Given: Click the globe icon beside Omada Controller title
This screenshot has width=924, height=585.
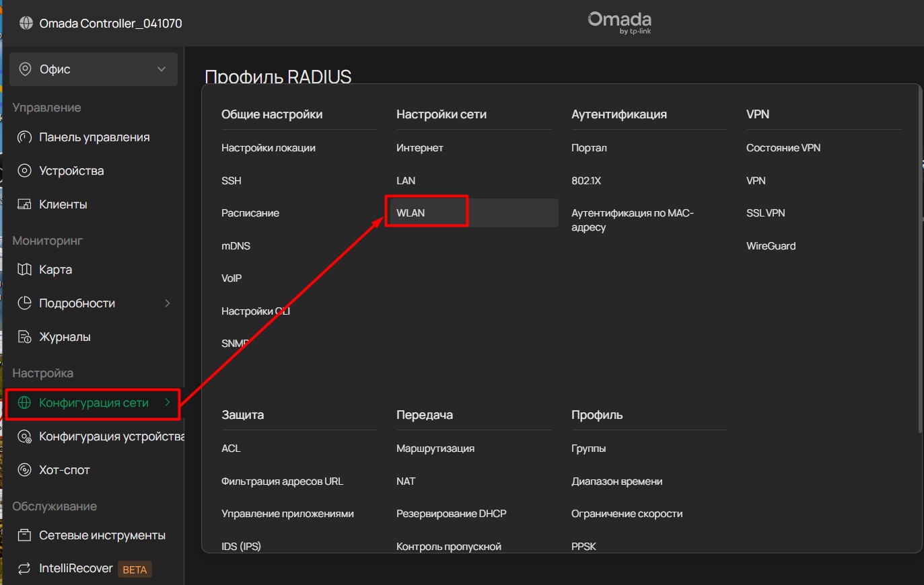Looking at the screenshot, I should point(26,24).
